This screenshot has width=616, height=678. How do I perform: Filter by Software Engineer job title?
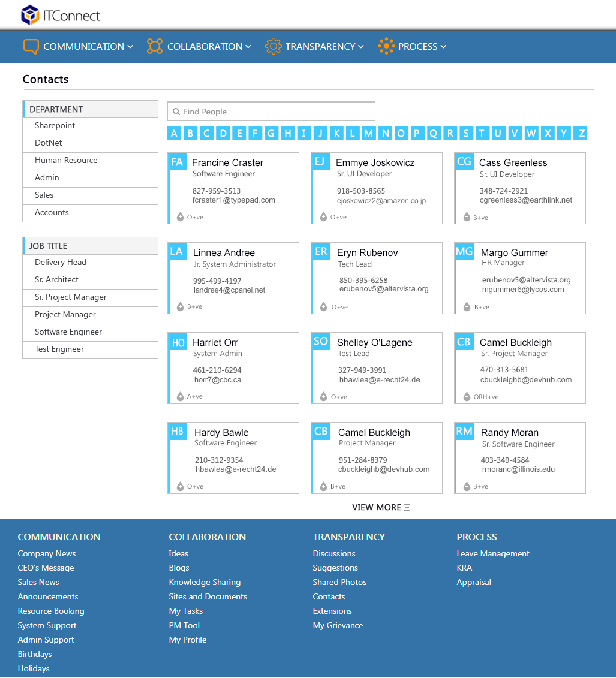91,332
